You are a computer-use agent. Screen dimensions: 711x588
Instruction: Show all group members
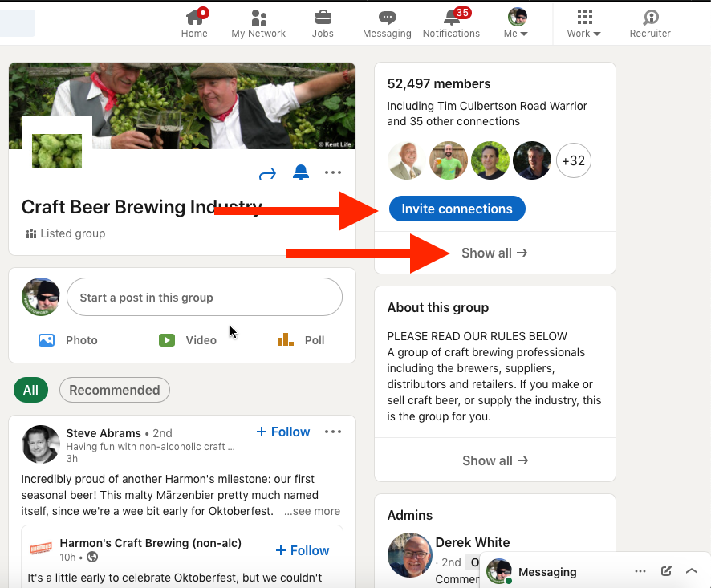click(494, 253)
